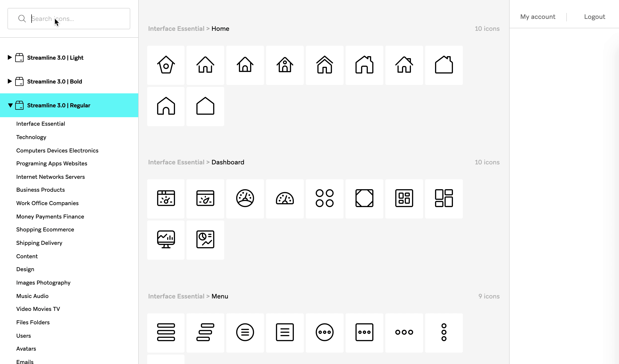Open the Technology category
The height and width of the screenshot is (364, 619).
point(31,137)
